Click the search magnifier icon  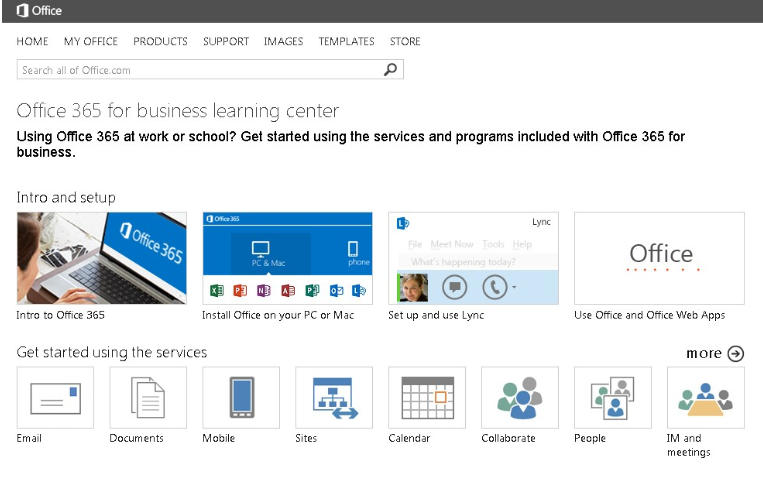[x=390, y=70]
